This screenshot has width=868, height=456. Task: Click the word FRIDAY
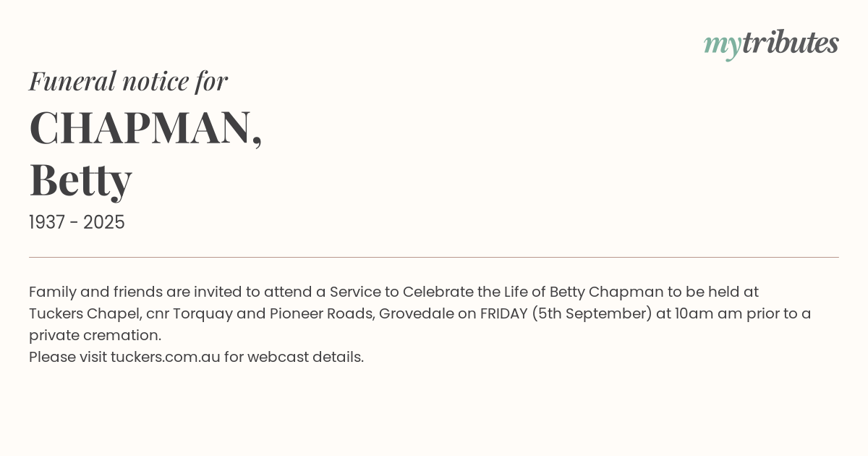[503, 313]
